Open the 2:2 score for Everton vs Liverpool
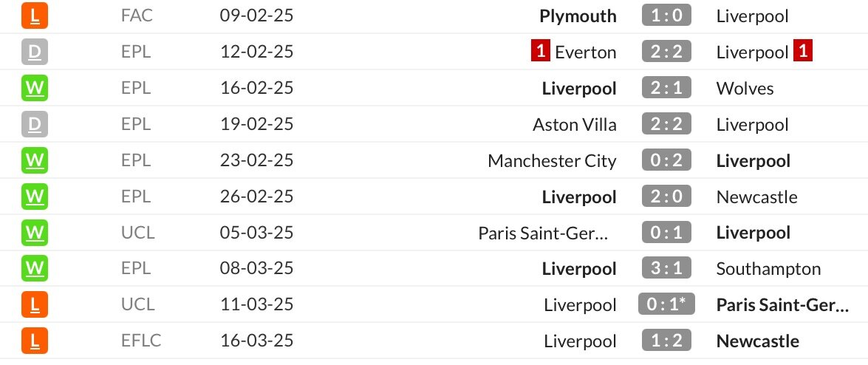 click(x=666, y=52)
